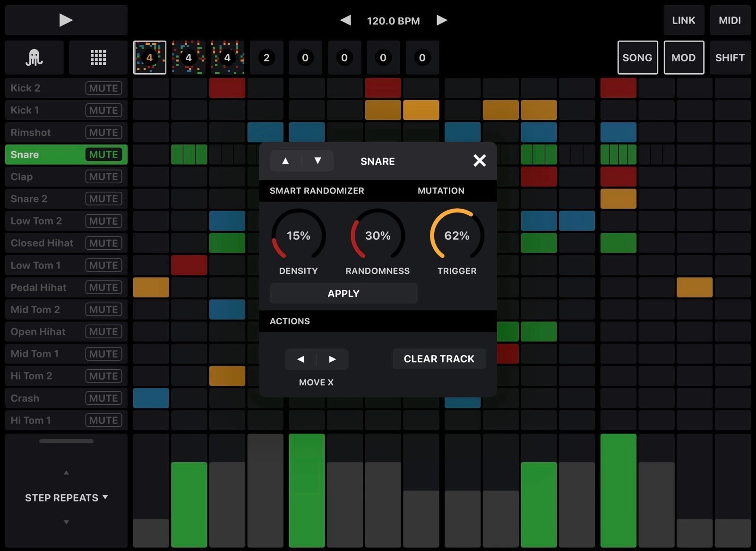Viewport: 756px width, 551px height.
Task: Unmute the Snare track
Action: [x=103, y=155]
